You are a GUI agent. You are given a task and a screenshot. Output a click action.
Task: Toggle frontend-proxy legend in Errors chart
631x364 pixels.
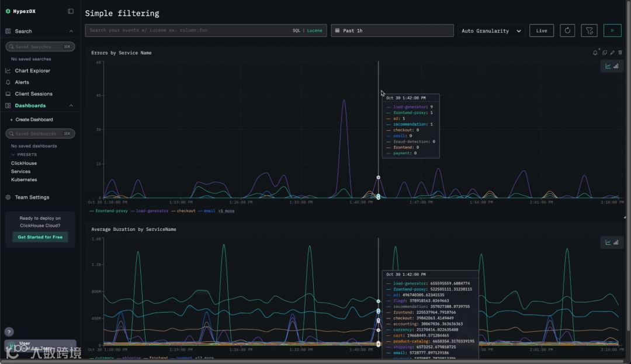[x=109, y=211]
